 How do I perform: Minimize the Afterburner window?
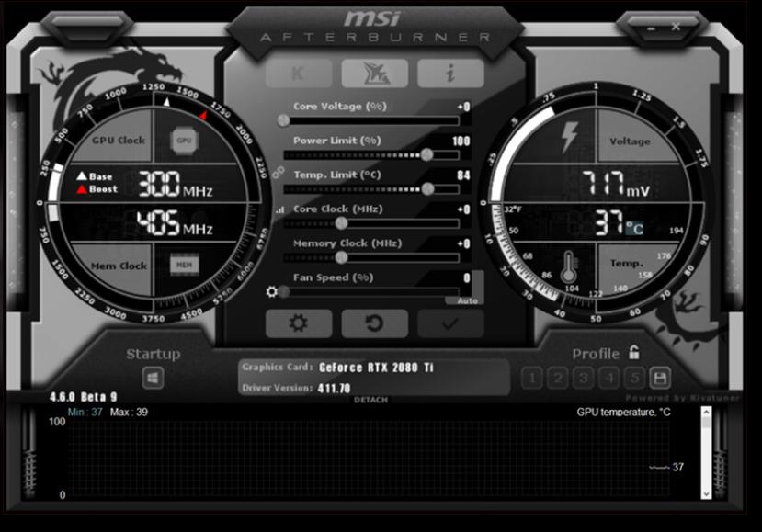(651, 28)
